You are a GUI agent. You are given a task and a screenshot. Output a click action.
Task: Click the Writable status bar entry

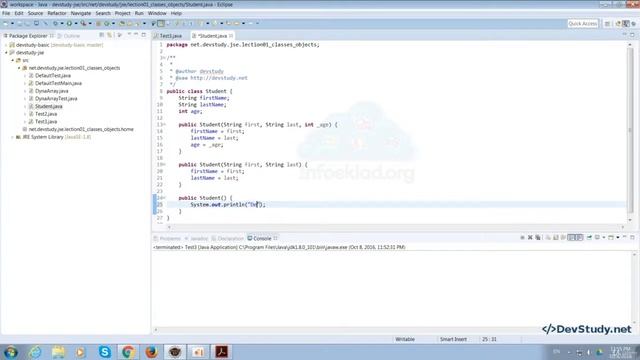click(405, 339)
